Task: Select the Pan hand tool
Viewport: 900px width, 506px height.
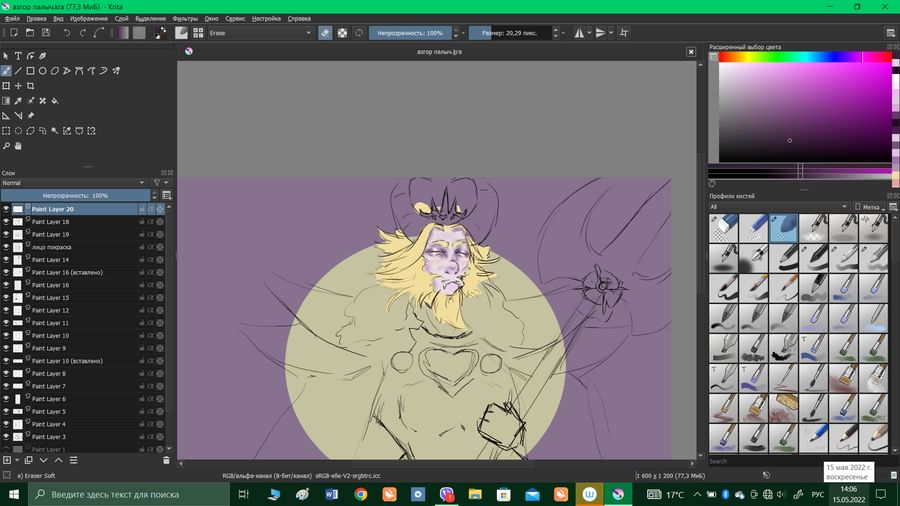Action: [x=18, y=146]
